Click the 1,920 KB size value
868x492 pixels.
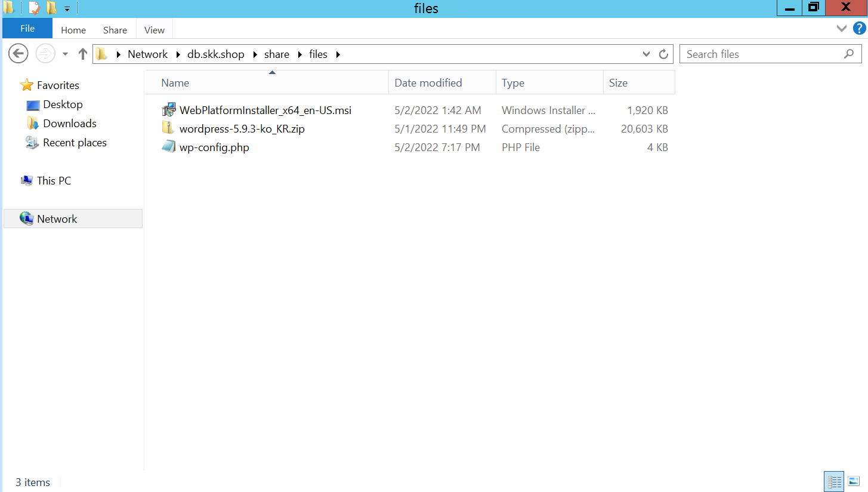(x=648, y=110)
